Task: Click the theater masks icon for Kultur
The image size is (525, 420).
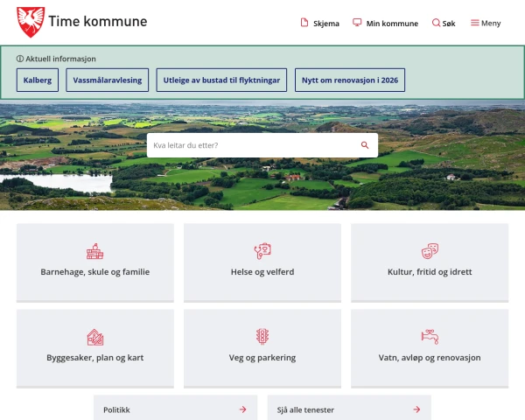Action: point(430,251)
